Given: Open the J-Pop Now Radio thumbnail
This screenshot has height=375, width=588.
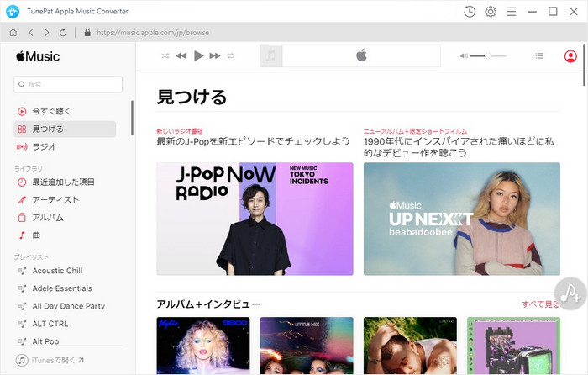Looking at the screenshot, I should (x=255, y=219).
